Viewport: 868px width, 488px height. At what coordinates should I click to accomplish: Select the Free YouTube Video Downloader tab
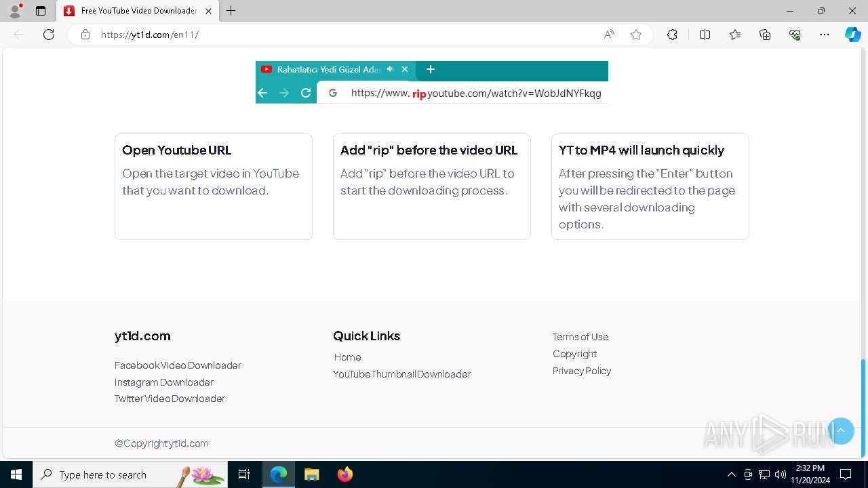coord(138,11)
